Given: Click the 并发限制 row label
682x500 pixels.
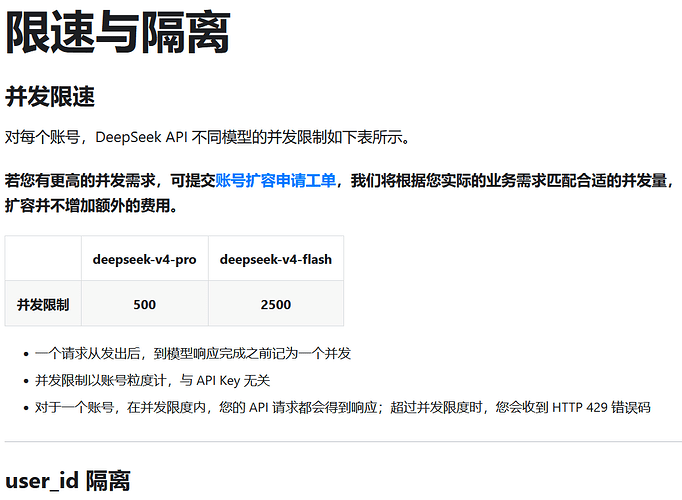Looking at the screenshot, I should point(43,304).
